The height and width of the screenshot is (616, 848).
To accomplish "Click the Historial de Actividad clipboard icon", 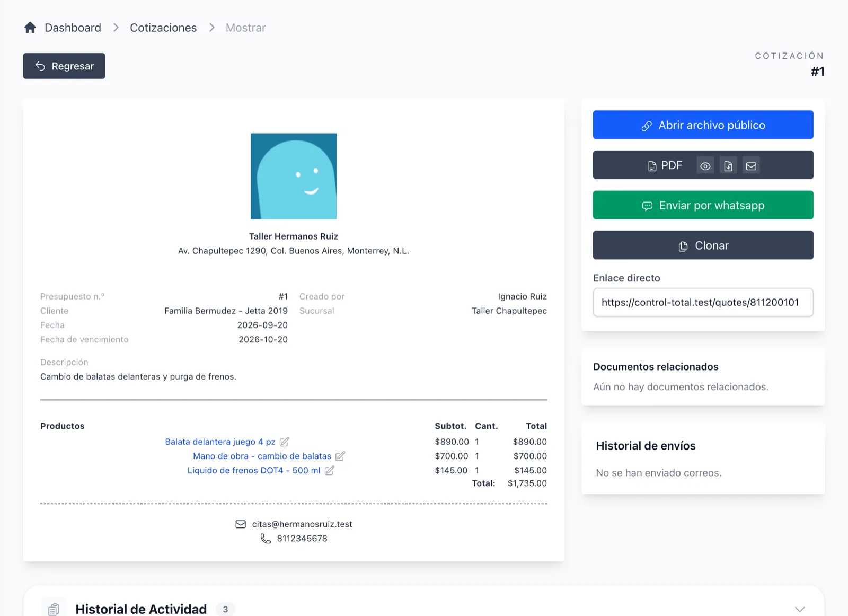I will click(x=54, y=609).
